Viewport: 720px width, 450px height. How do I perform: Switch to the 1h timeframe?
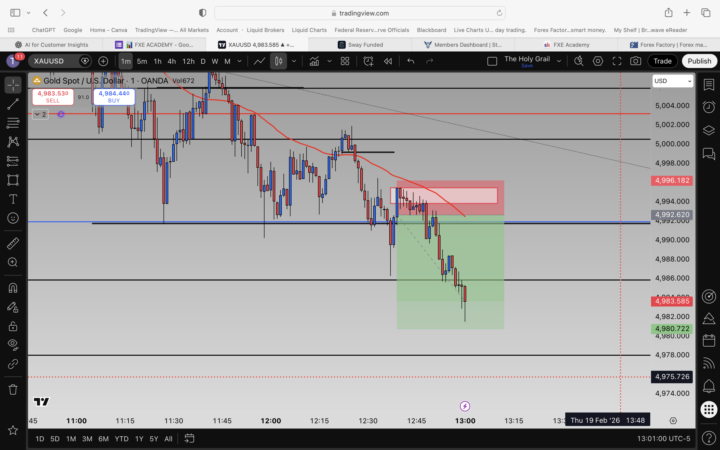tap(158, 61)
